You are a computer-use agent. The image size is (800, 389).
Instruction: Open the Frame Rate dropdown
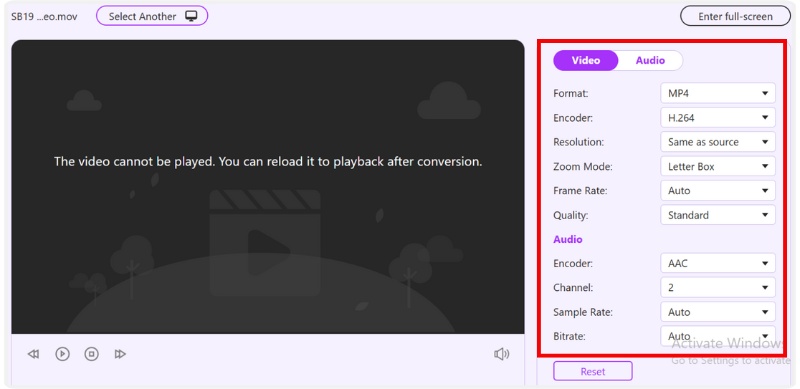point(718,190)
